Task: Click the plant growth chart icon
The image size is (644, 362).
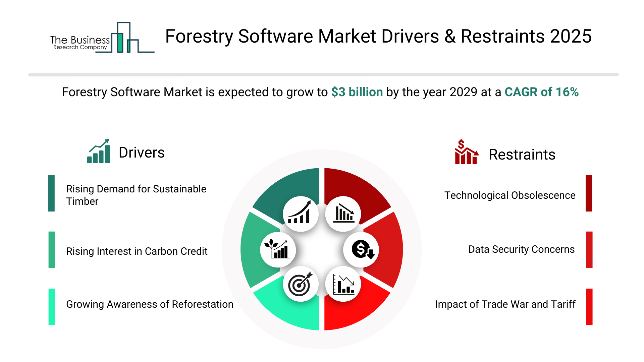Action: pos(278,250)
